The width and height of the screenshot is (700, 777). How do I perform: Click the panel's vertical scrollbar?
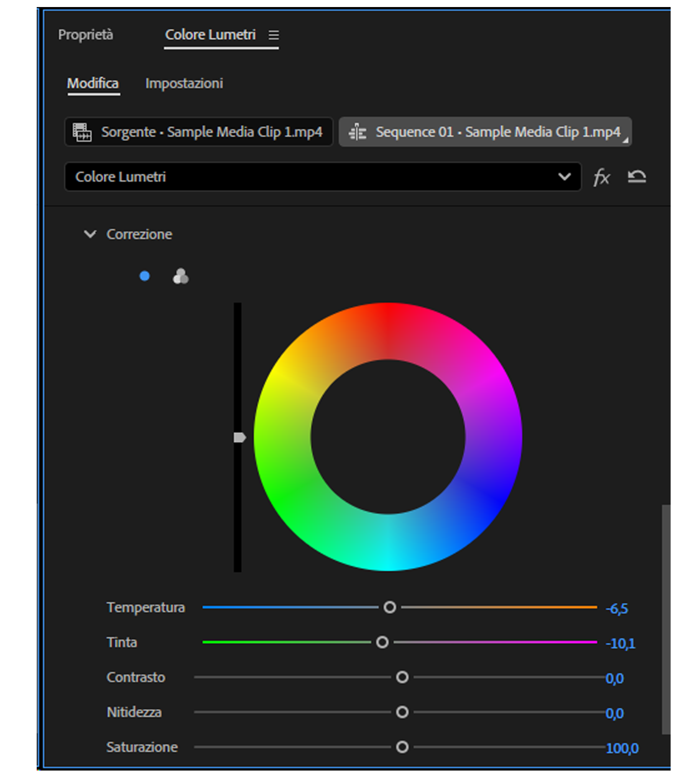tap(666, 619)
